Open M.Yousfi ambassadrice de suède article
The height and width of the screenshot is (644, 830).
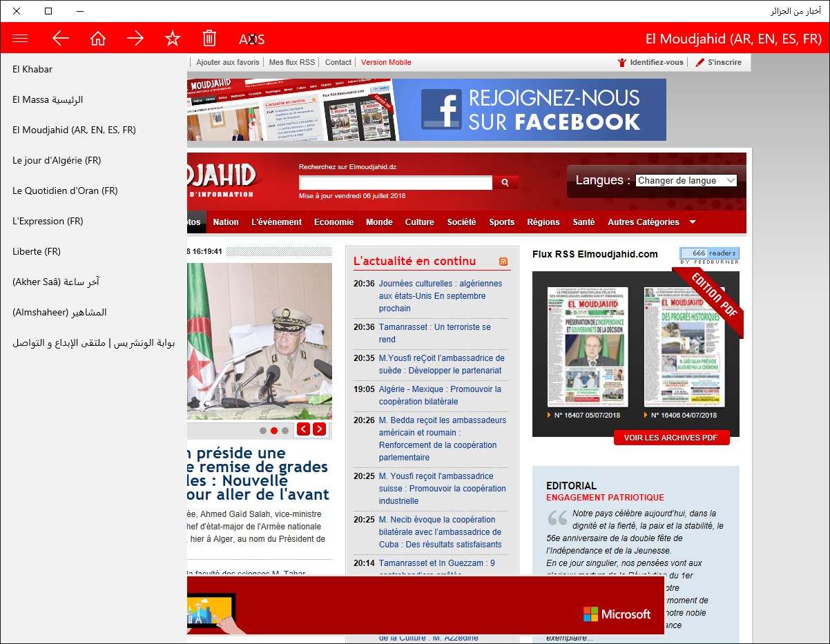coord(442,364)
